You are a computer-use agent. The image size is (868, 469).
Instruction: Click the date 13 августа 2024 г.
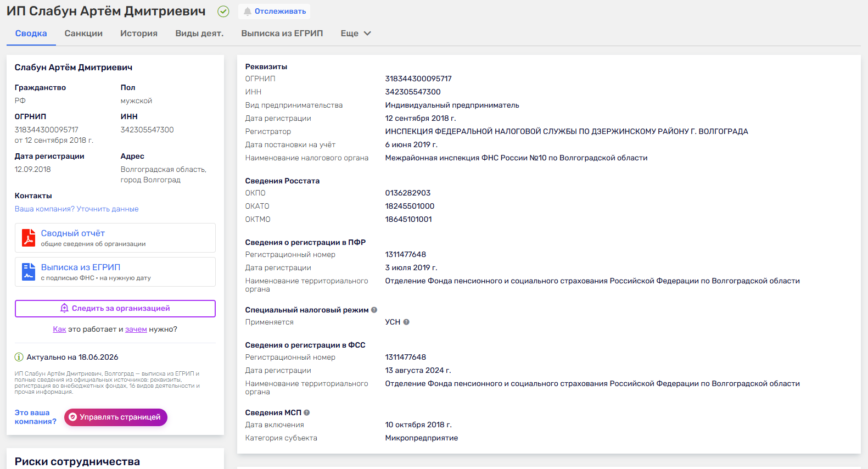click(418, 370)
